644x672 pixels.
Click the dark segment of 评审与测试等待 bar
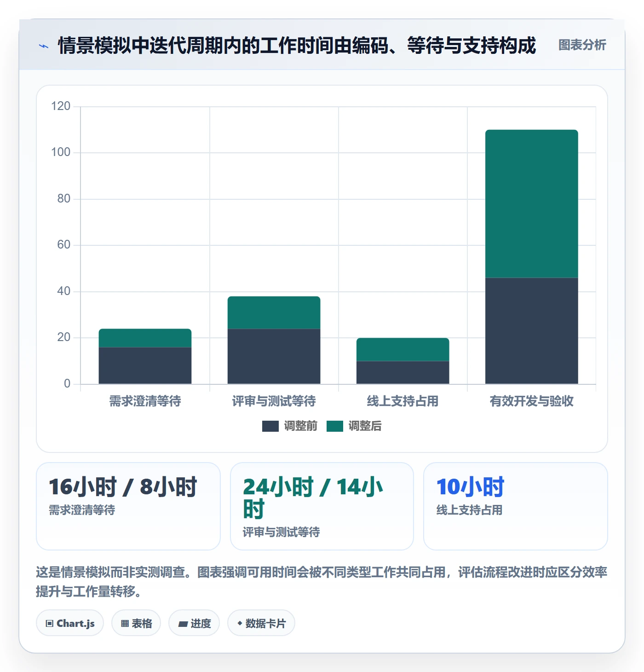tap(274, 356)
